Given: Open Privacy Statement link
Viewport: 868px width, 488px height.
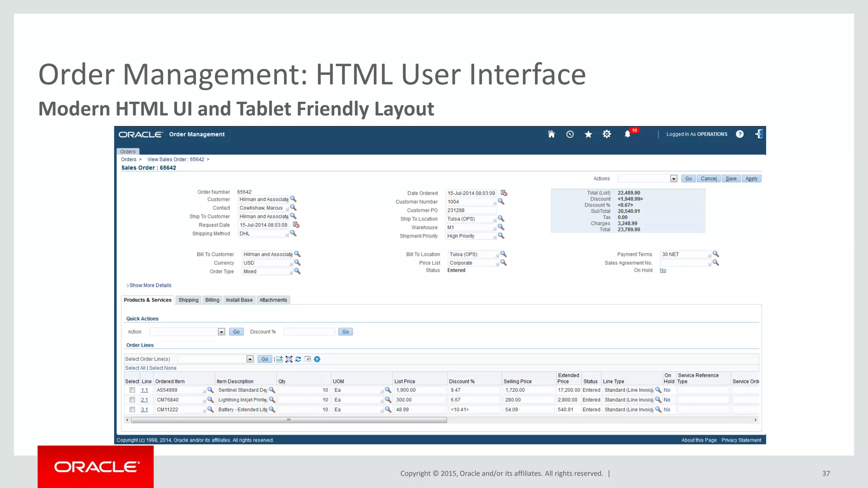Looking at the screenshot, I should 741,440.
